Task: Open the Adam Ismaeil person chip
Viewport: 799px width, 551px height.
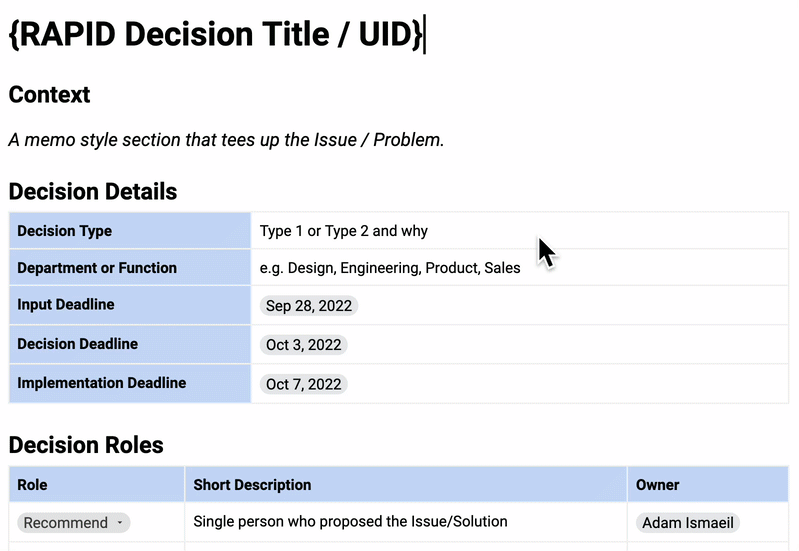Action: [687, 522]
